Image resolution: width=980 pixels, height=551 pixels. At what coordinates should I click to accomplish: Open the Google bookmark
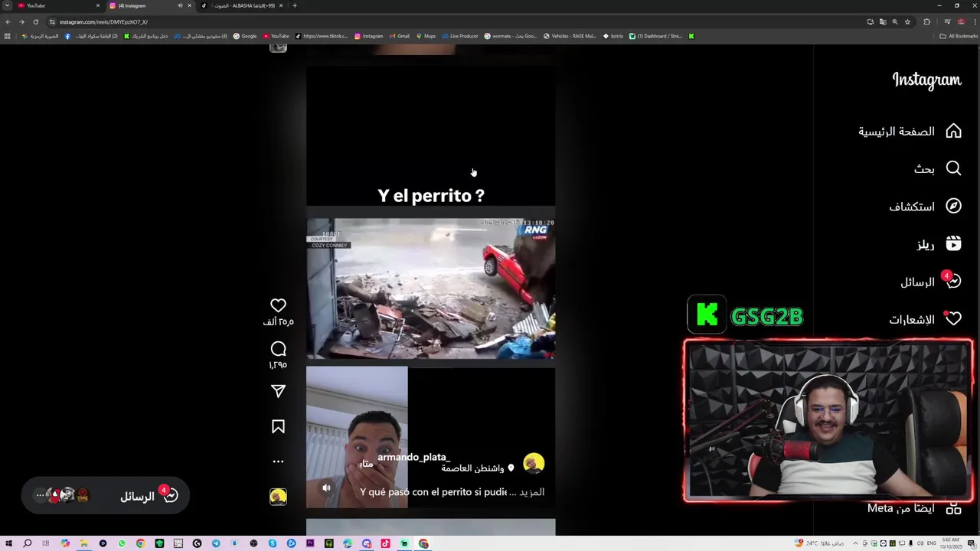(x=245, y=36)
